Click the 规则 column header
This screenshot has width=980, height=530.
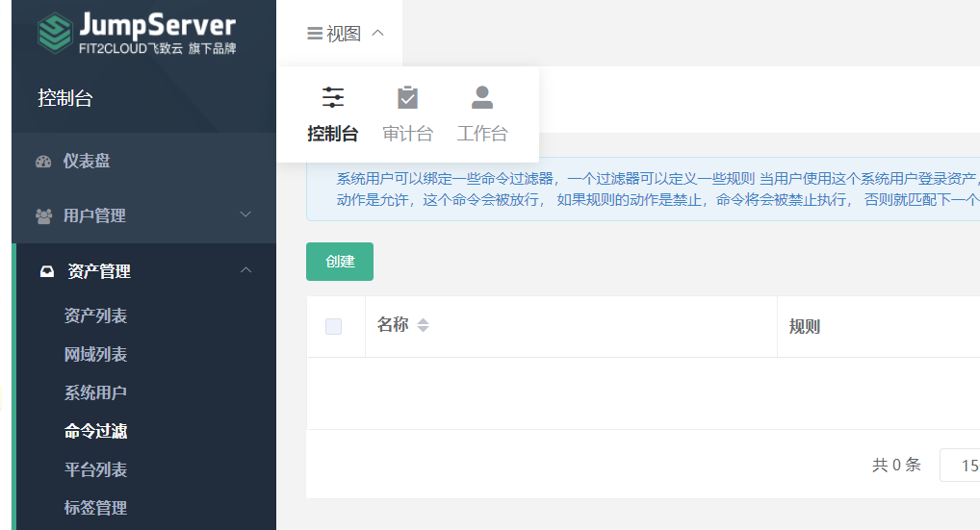pyautogui.click(x=805, y=326)
